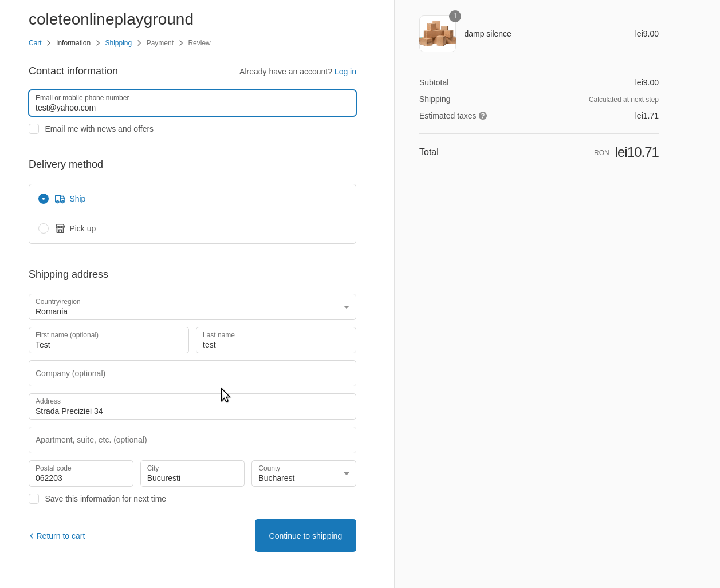Select the Pick up radio button
The image size is (720, 588).
(44, 228)
